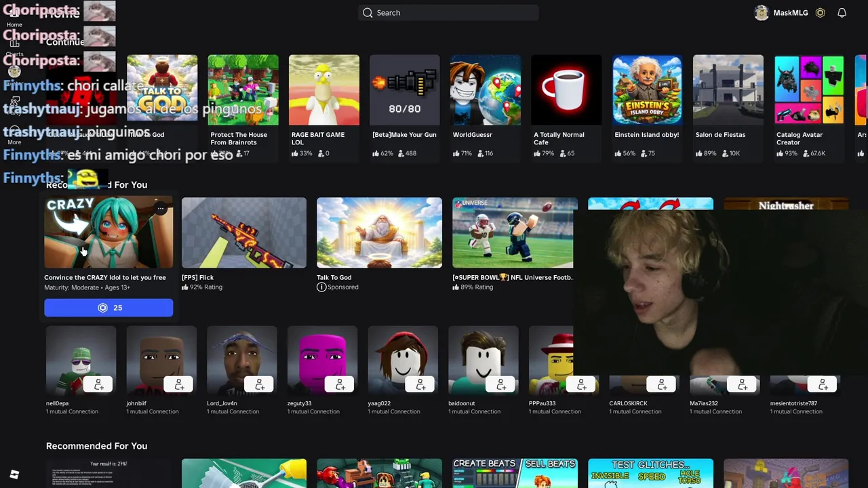Click the 92% Rating text under [FPS] Flick
Screen dimensions: 868x488
pyautogui.click(x=206, y=287)
